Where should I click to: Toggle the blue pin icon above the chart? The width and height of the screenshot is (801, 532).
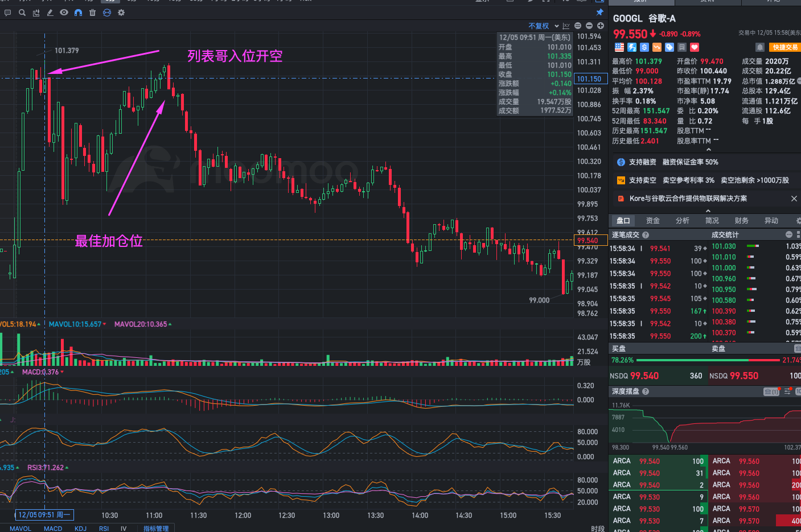point(599,12)
